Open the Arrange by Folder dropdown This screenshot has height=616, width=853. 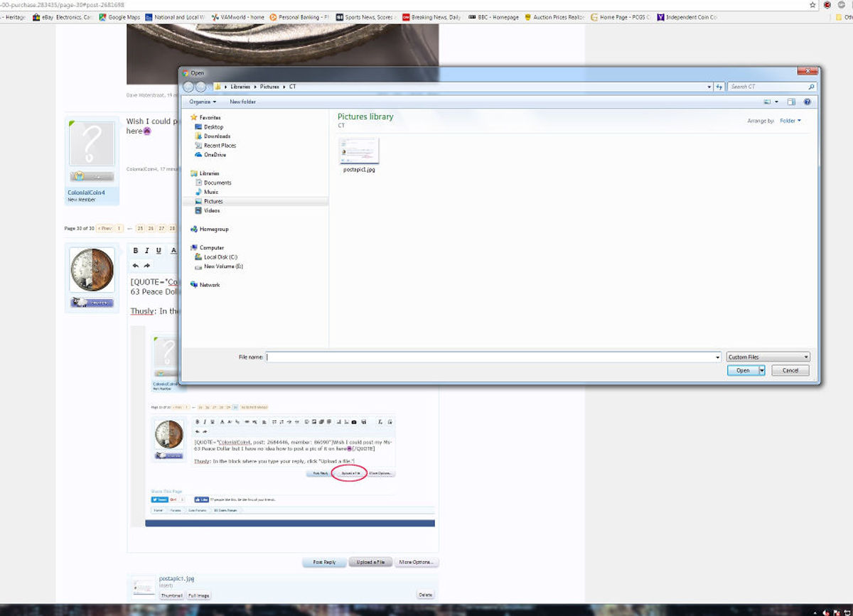790,121
